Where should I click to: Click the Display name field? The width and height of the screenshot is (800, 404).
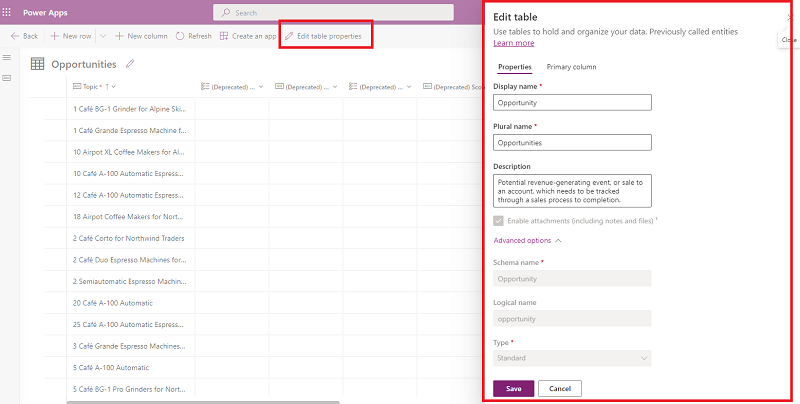[x=572, y=103]
